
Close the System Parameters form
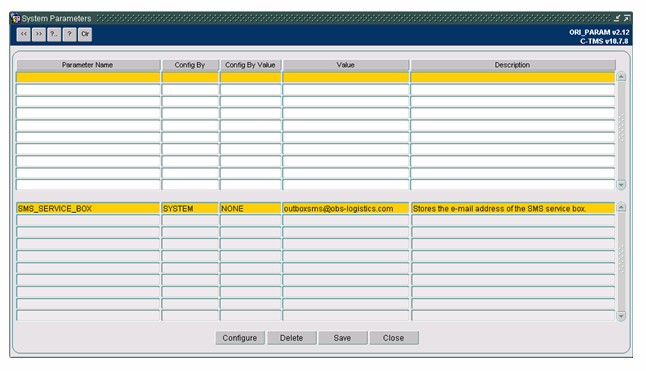click(x=393, y=338)
